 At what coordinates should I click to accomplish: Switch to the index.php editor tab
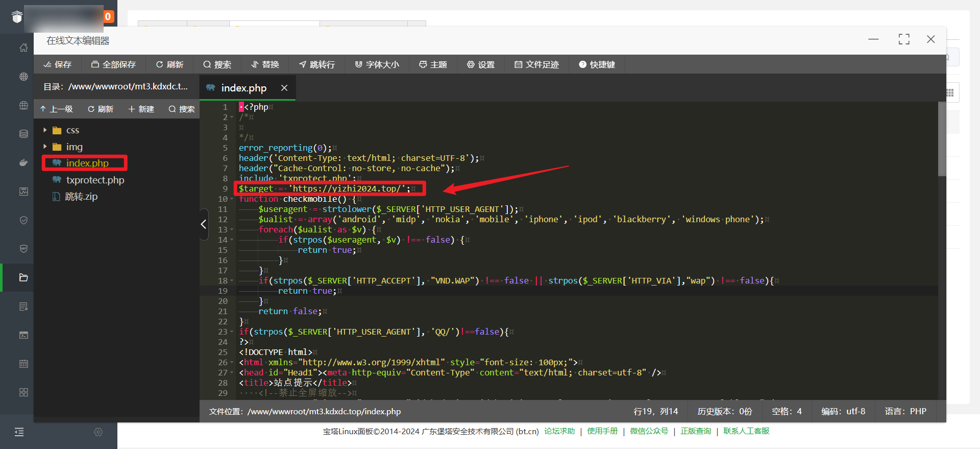click(243, 88)
